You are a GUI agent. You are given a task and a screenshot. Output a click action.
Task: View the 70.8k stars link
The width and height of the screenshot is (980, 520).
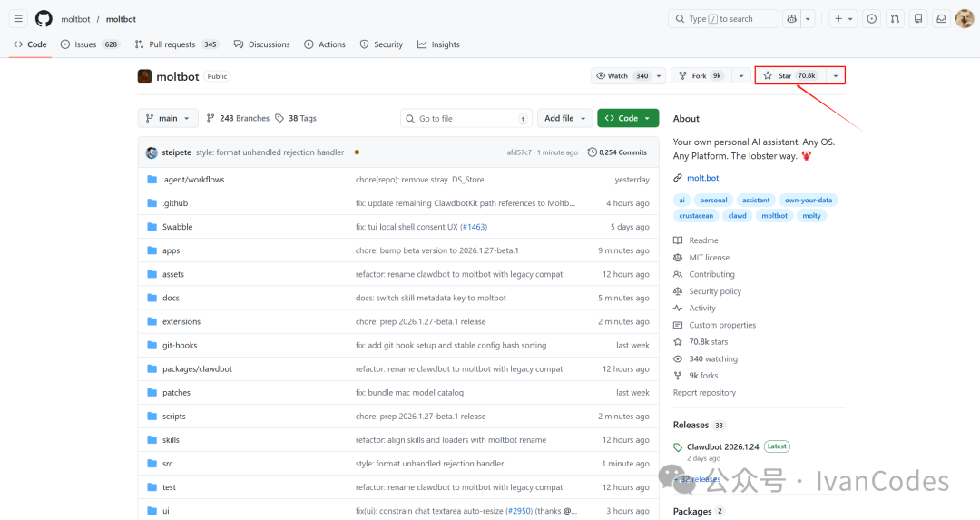pos(708,342)
